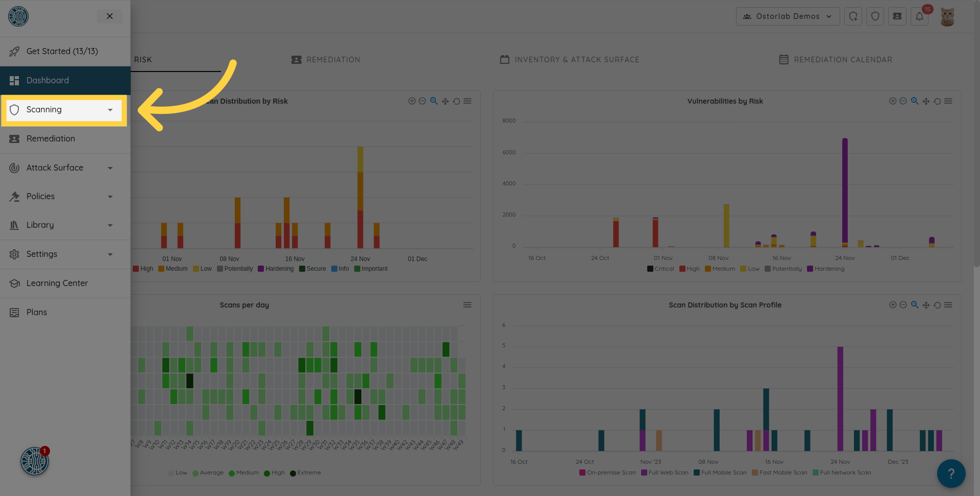Reset zoom on Scan Distribution by Scan Profile chart
Screen dimensions: 980x496
tap(937, 305)
